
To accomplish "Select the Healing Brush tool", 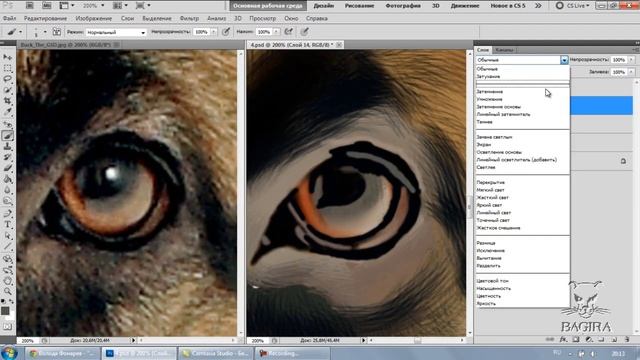I will (x=7, y=124).
